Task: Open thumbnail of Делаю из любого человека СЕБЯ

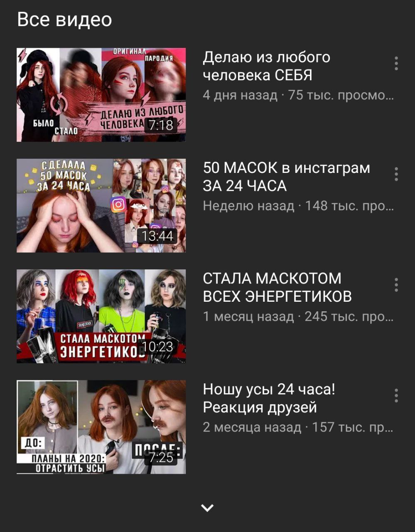Action: click(101, 95)
